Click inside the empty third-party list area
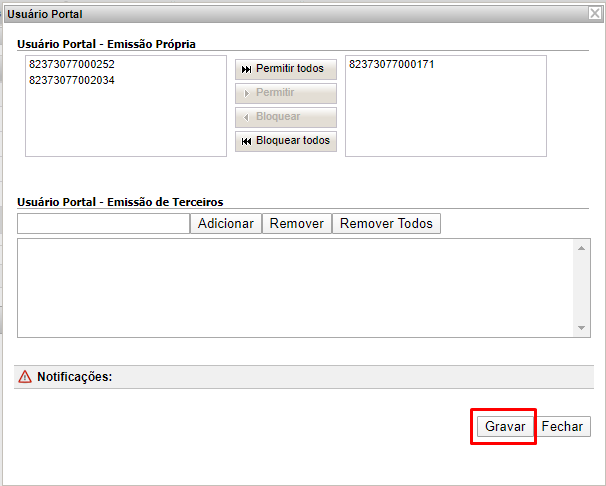 click(296, 288)
